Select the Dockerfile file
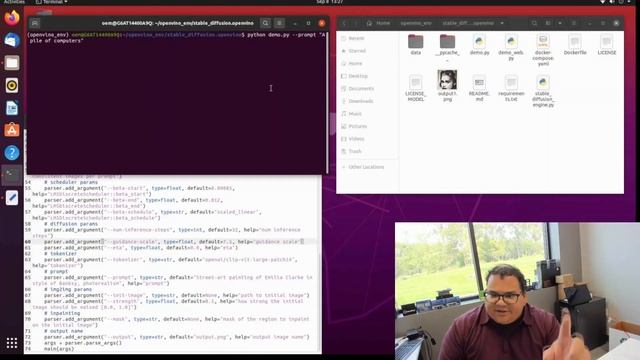This screenshot has height=360, width=640. 575,45
